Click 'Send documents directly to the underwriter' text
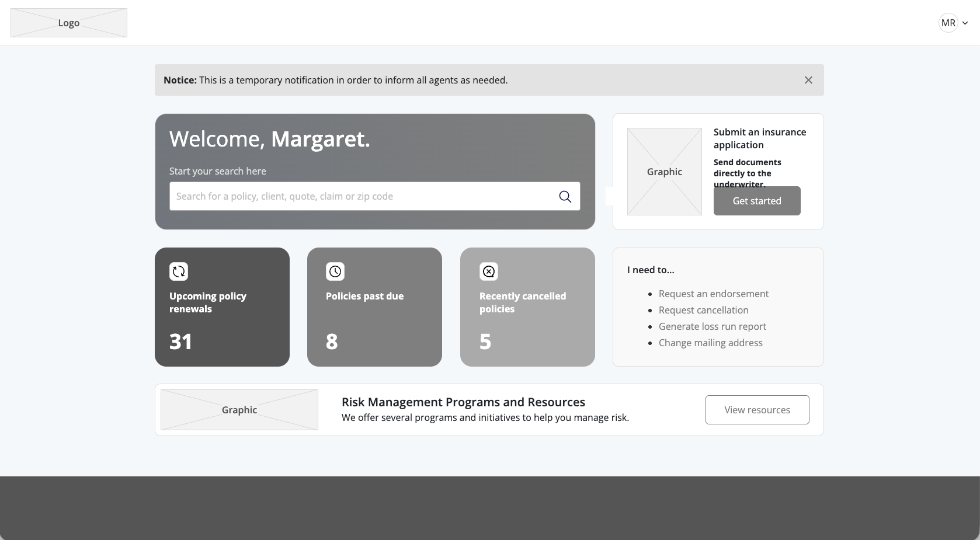The image size is (980, 540). [x=748, y=173]
